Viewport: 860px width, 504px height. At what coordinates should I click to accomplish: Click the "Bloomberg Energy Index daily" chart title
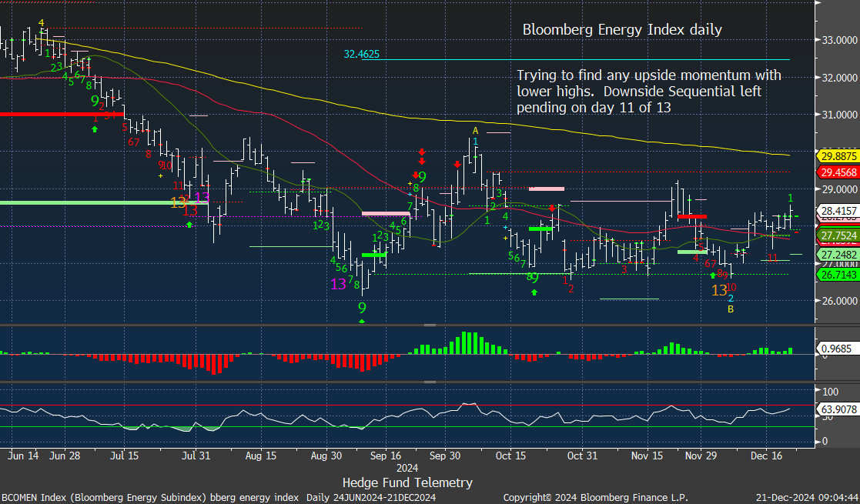coord(622,29)
